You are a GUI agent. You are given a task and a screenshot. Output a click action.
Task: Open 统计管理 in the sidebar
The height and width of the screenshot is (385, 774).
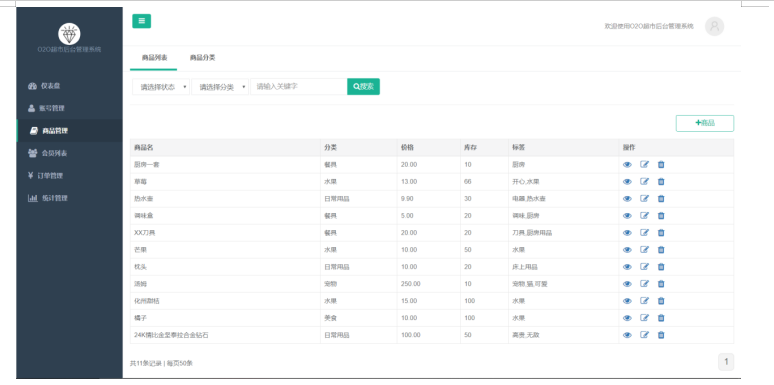pos(69,198)
